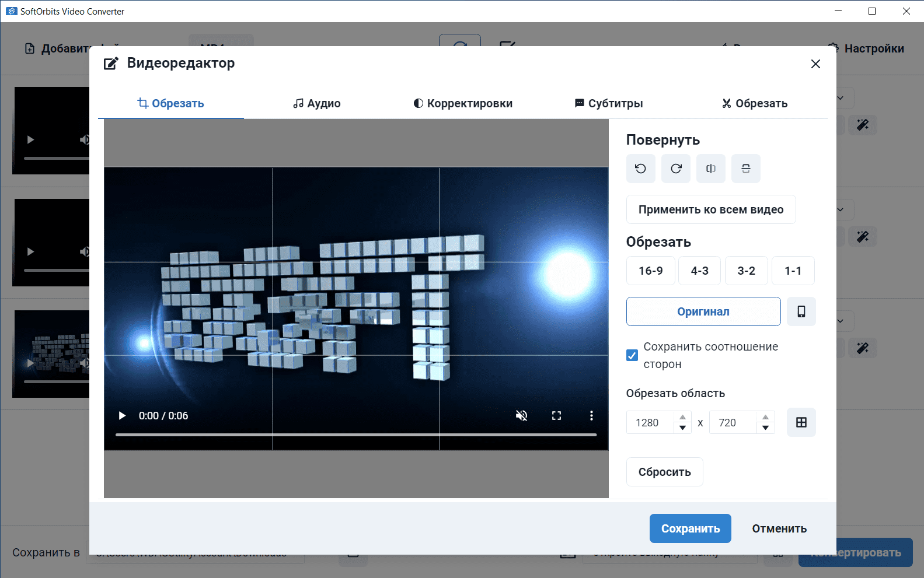Increase crop width with up arrow
The width and height of the screenshot is (924, 578).
(x=682, y=417)
